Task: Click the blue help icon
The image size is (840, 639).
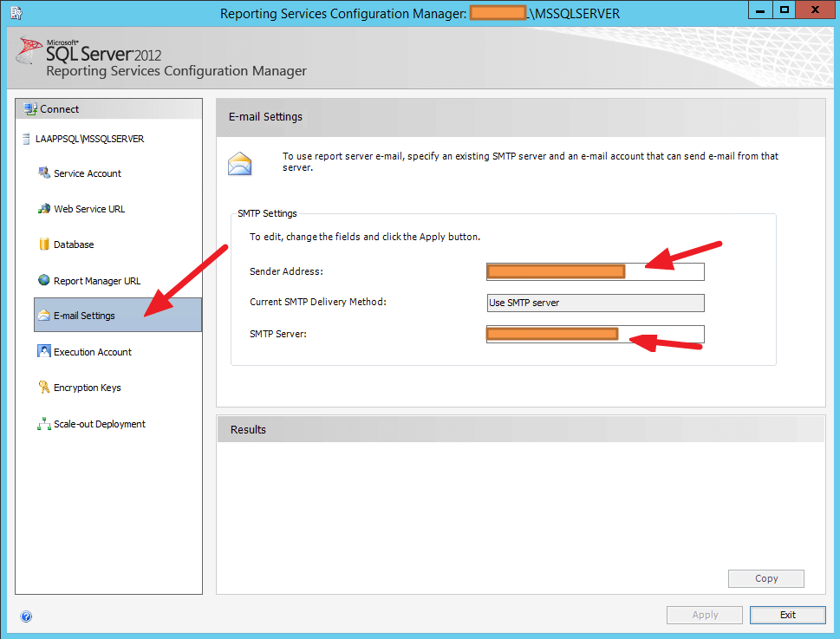Action: click(x=26, y=616)
